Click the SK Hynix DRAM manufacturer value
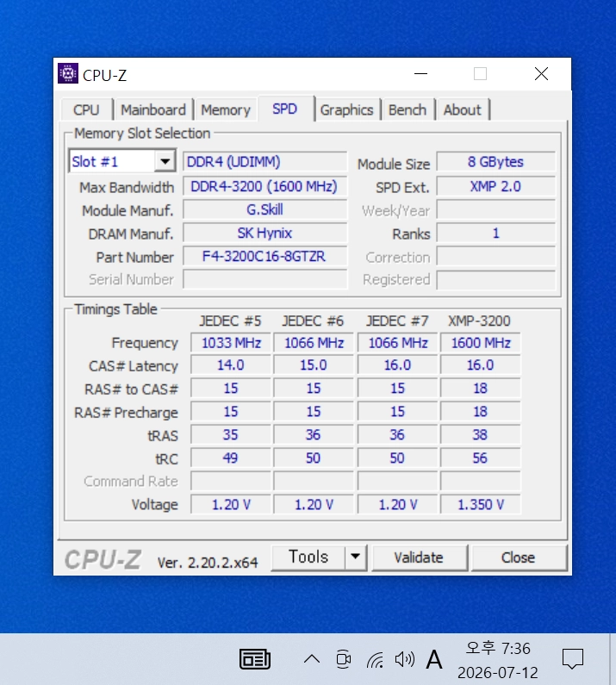Screen dimensions: 616x685 (x=264, y=233)
